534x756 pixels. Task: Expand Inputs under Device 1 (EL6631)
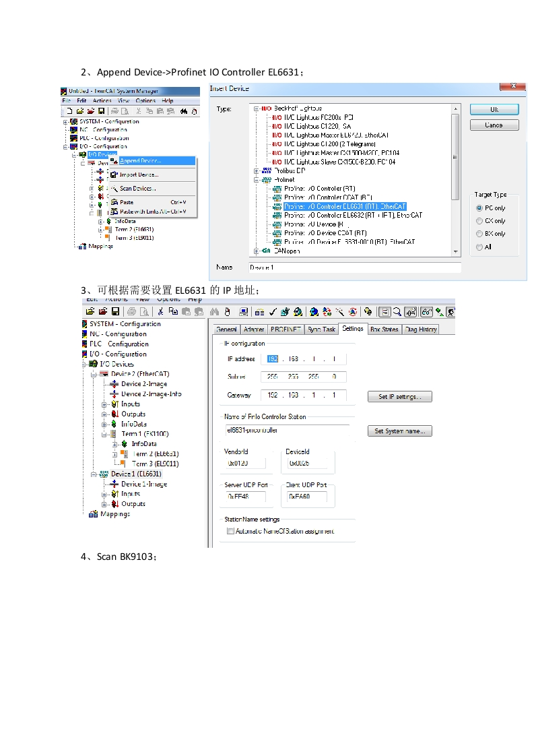(x=104, y=494)
